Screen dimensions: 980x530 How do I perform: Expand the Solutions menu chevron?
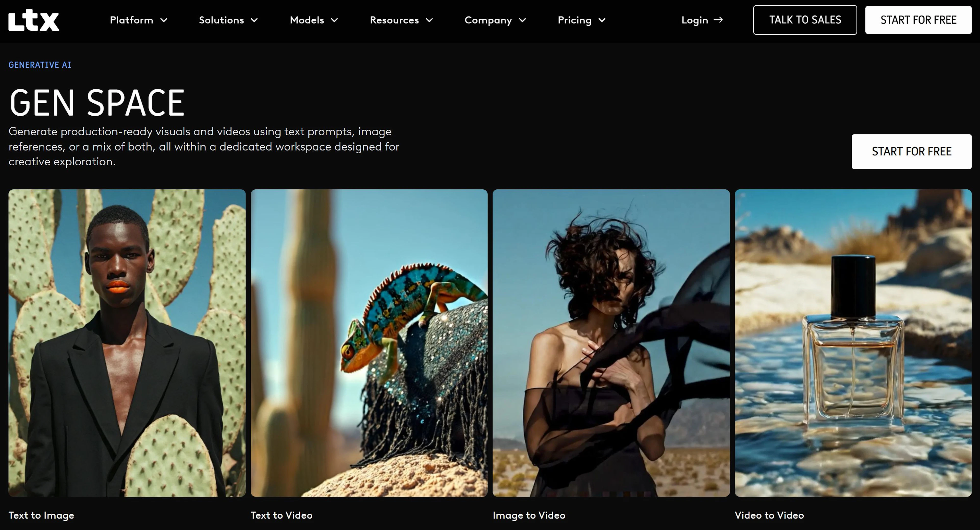tap(254, 20)
